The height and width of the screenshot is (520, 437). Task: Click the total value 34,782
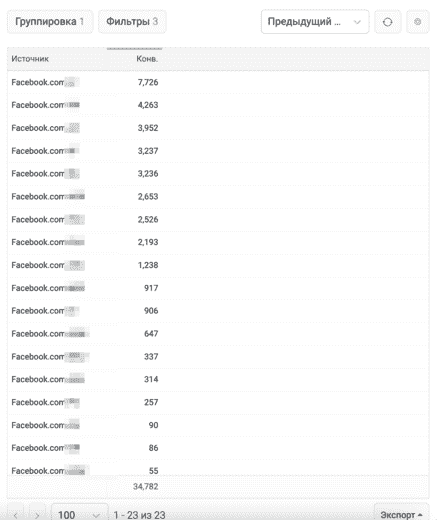coord(146,487)
